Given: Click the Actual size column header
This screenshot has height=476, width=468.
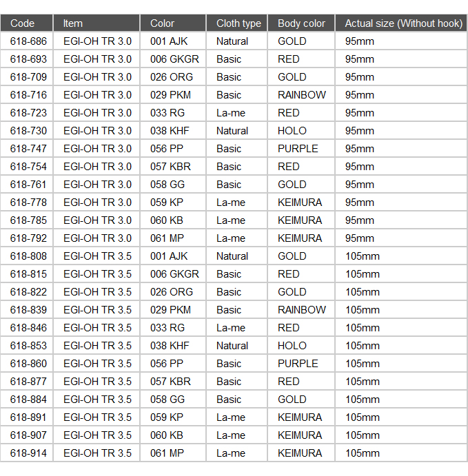Looking at the screenshot, I should (401, 23).
